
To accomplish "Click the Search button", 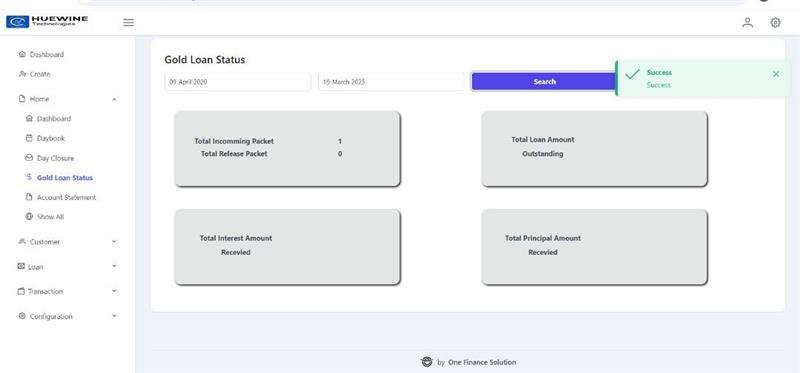I will (x=544, y=82).
